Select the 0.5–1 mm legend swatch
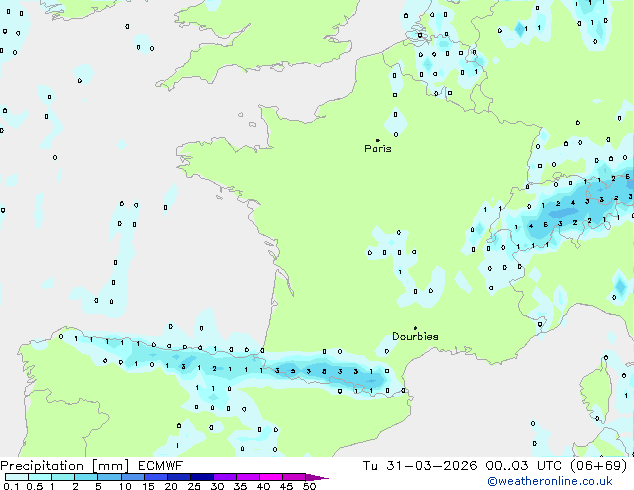Image resolution: width=634 pixels, height=490 pixels. coord(40,477)
